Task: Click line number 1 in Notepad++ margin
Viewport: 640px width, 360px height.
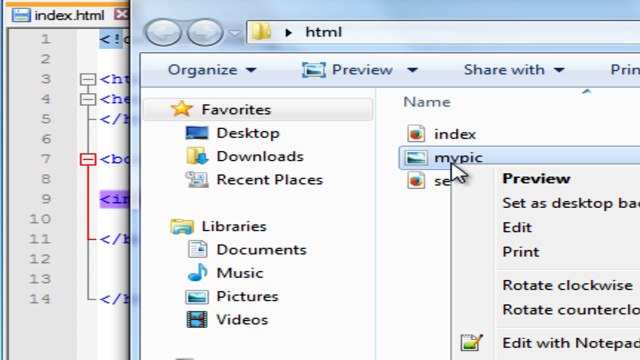Action: click(46, 39)
